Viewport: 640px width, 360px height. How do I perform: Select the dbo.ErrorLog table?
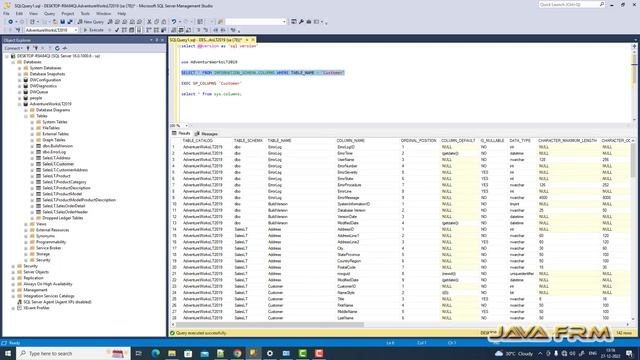pos(54,152)
